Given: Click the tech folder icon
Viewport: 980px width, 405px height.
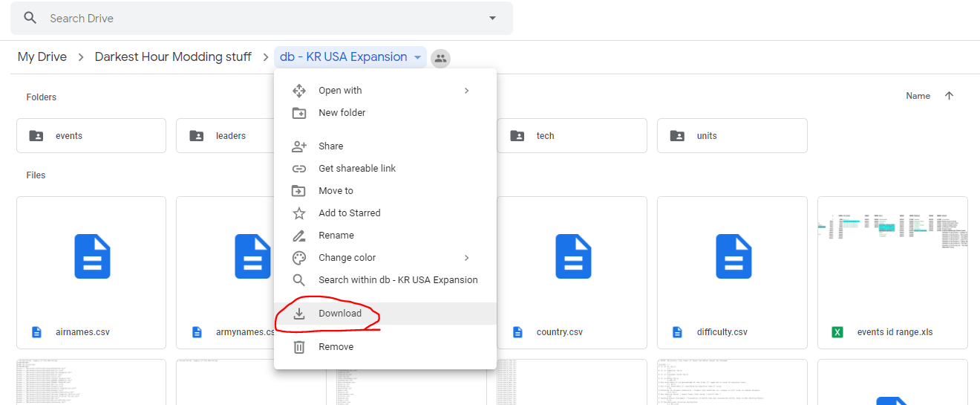Looking at the screenshot, I should pyautogui.click(x=517, y=136).
